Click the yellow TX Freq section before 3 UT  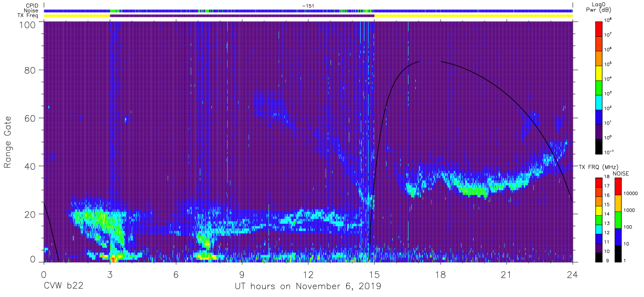point(77,16)
